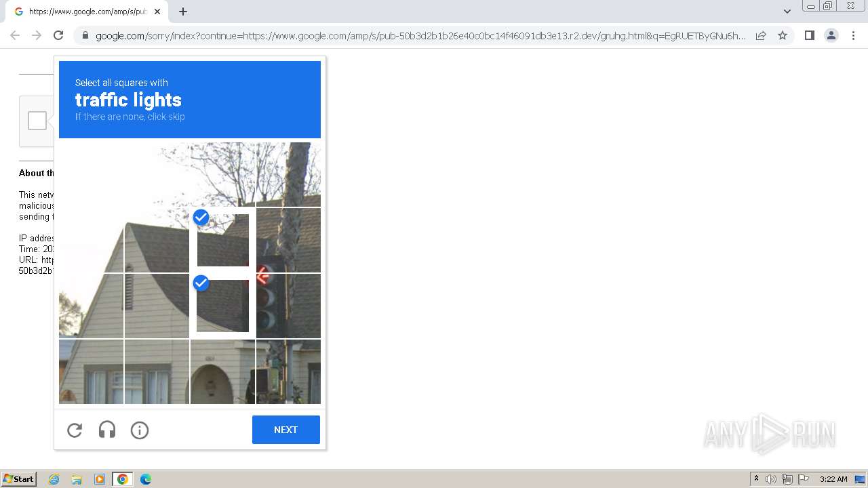This screenshot has height=488, width=868.
Task: Open File Explorer from the taskbar
Action: 77,479
